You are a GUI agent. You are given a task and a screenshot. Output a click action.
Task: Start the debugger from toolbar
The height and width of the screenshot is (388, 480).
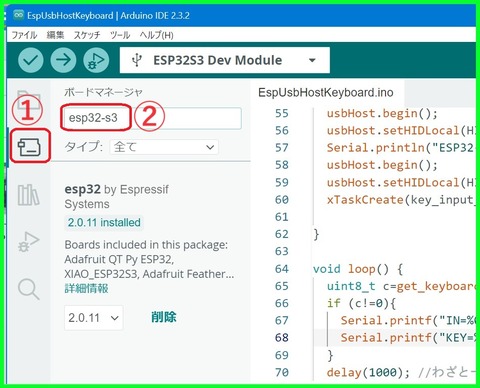tap(96, 60)
